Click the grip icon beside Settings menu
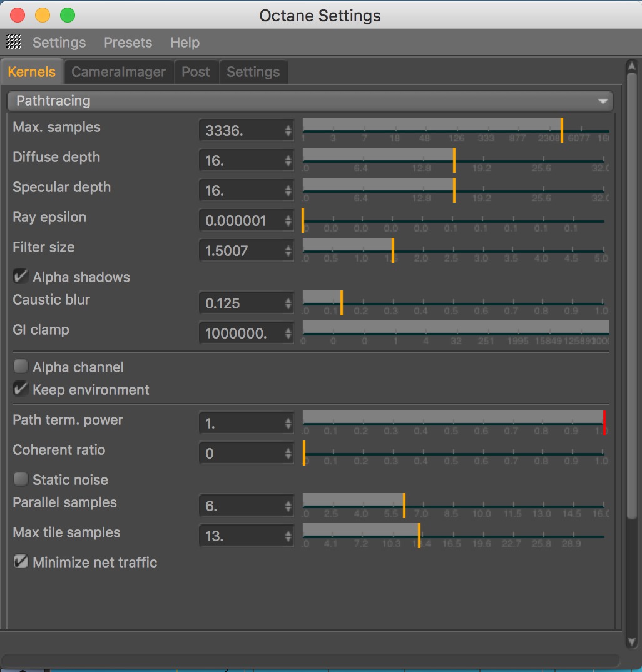Image resolution: width=642 pixels, height=672 pixels. tap(14, 41)
